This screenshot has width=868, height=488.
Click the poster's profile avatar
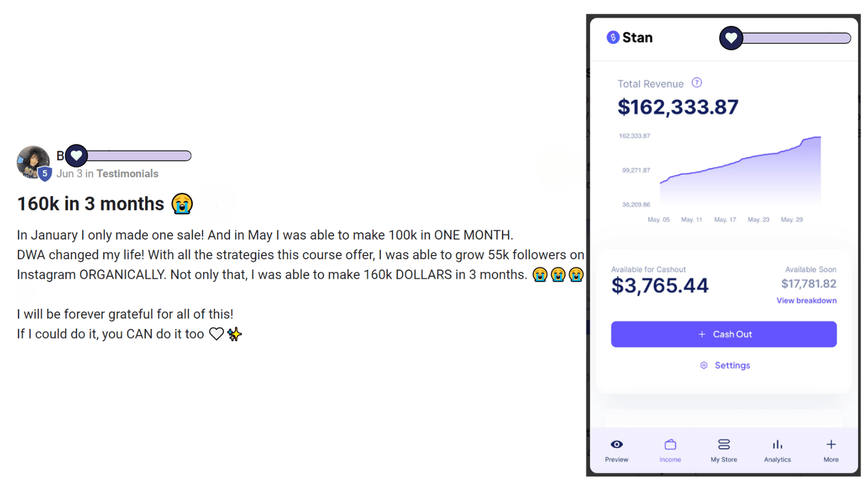pyautogui.click(x=32, y=161)
